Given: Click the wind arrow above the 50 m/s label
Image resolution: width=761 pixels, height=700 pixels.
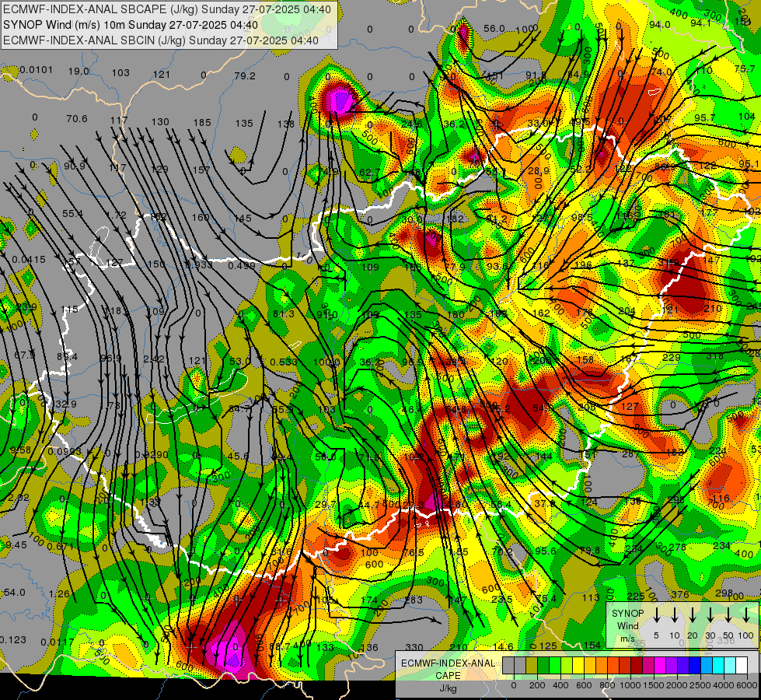Looking at the screenshot, I should pyautogui.click(x=728, y=614).
